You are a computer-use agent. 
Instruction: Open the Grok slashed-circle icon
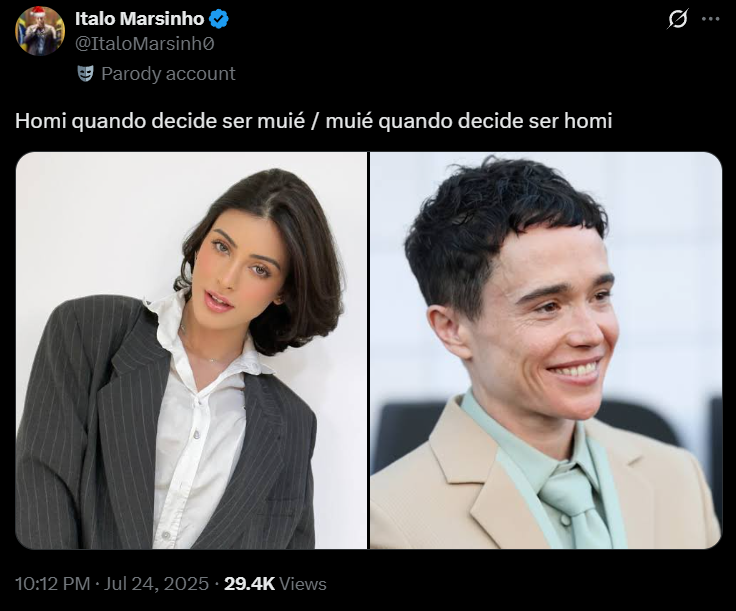coord(678,19)
